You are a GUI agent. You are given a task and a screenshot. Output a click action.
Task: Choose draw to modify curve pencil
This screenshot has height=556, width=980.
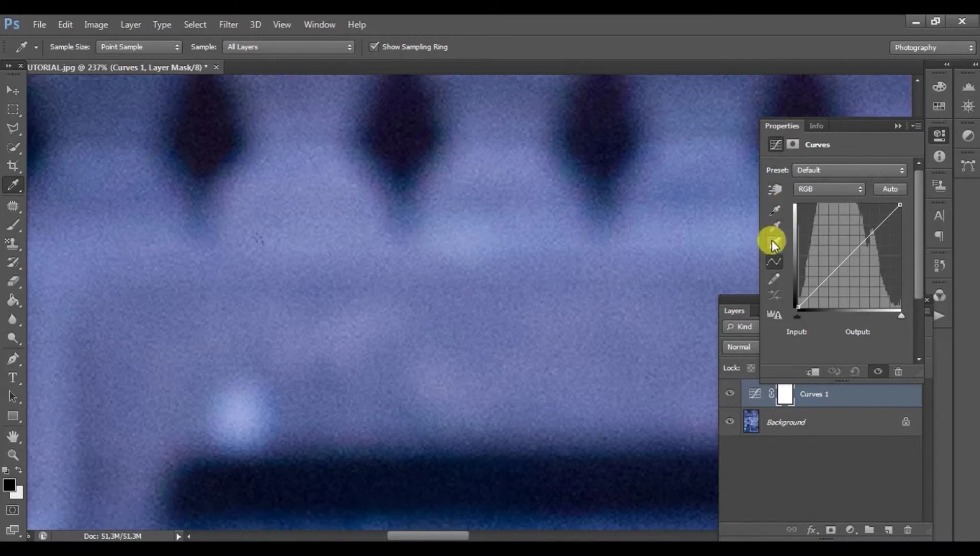[774, 279]
